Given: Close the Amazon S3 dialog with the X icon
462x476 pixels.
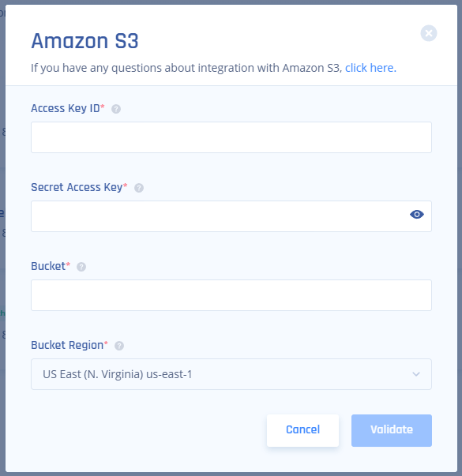Looking at the screenshot, I should tap(429, 33).
